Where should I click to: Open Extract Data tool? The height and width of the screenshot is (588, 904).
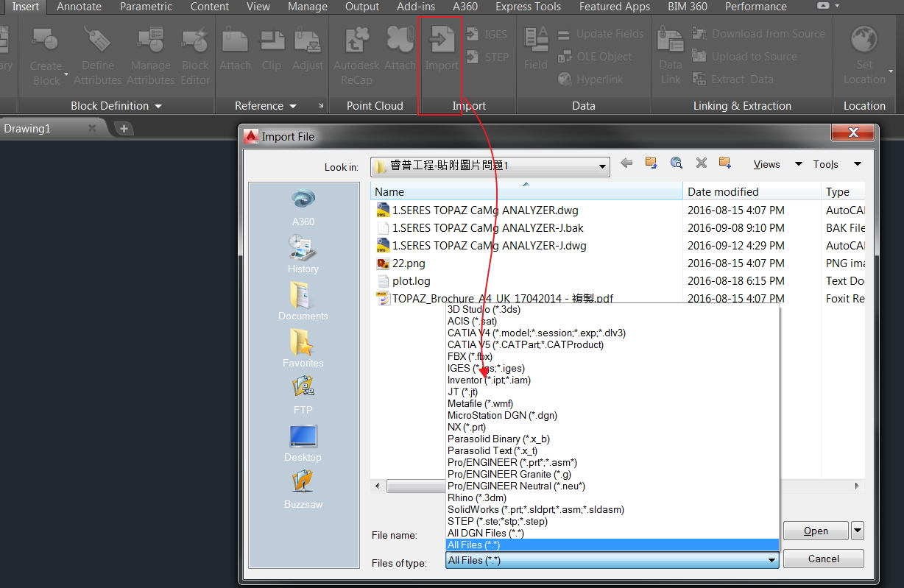click(732, 79)
